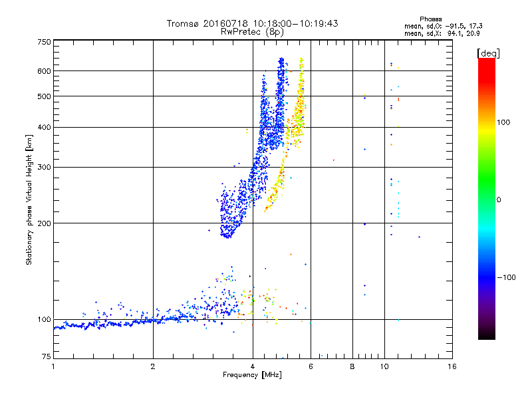
Task: Click the colorbar tick label '0'
Action: click(499, 200)
